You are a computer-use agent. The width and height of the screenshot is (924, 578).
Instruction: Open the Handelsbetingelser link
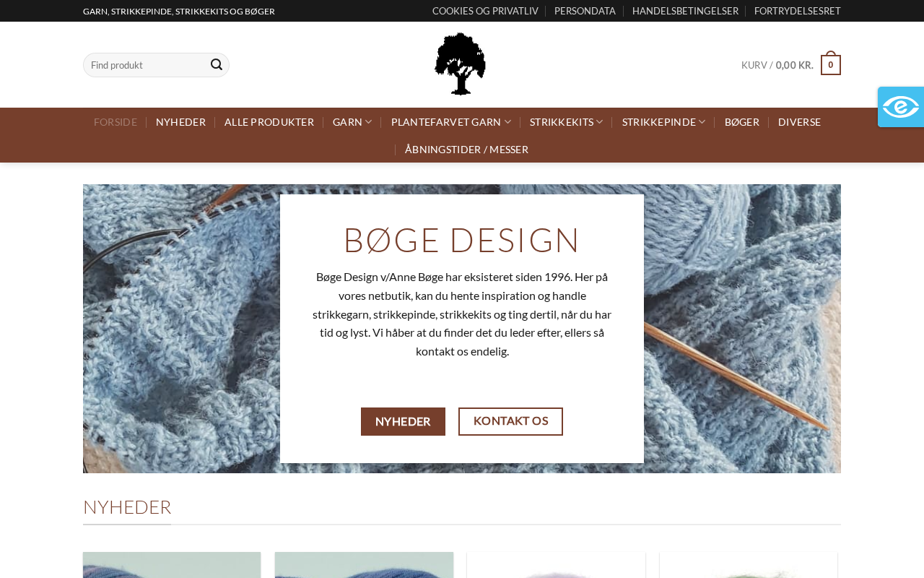(685, 11)
